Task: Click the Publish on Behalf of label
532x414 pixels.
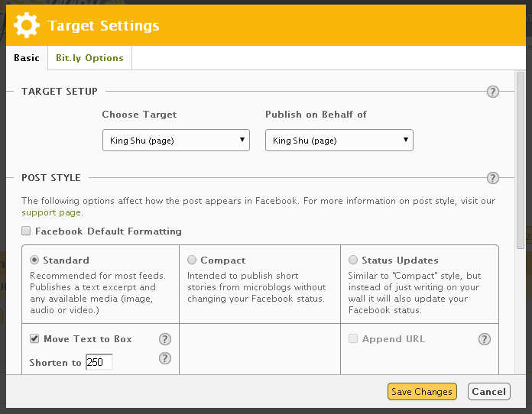Action: 316,115
